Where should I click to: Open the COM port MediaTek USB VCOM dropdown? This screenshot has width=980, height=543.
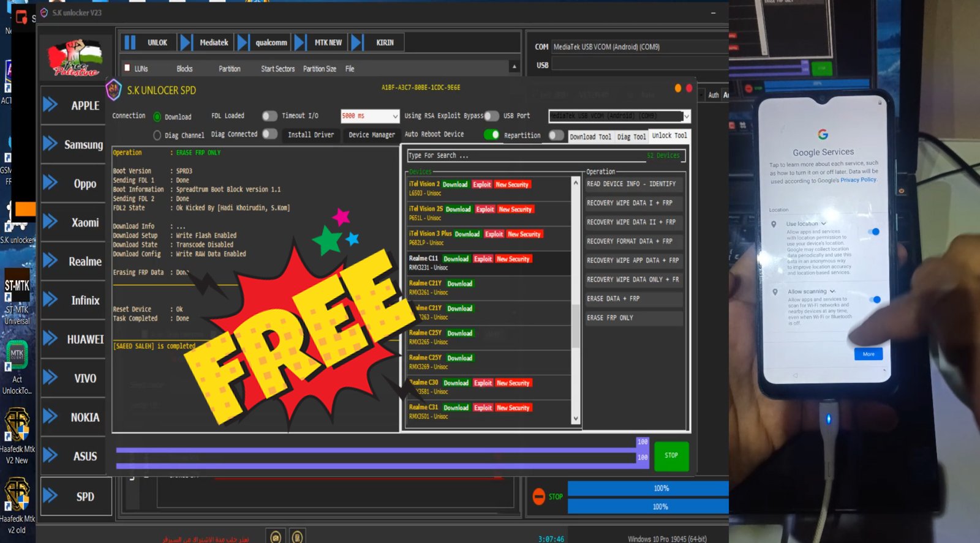point(640,47)
